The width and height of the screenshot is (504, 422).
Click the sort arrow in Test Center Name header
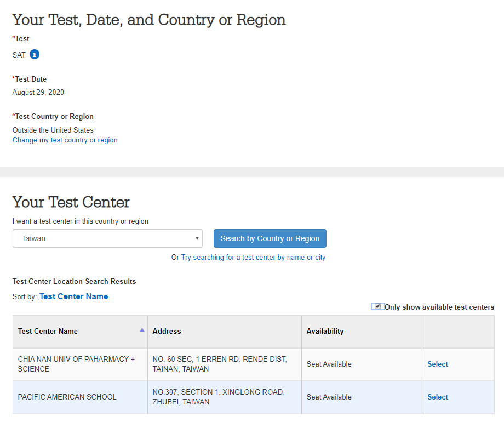pos(142,330)
